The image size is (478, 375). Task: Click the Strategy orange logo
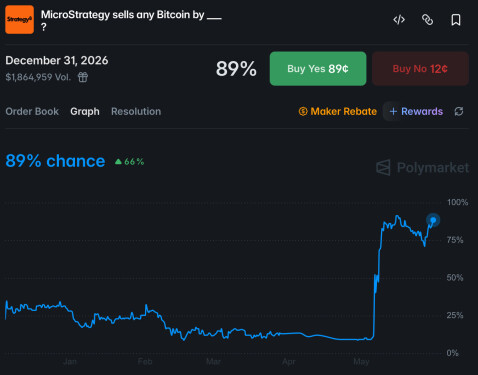point(19,19)
